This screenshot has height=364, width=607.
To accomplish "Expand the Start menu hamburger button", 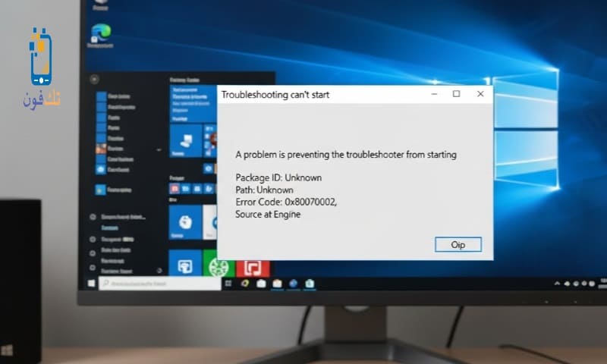I will coord(94,79).
